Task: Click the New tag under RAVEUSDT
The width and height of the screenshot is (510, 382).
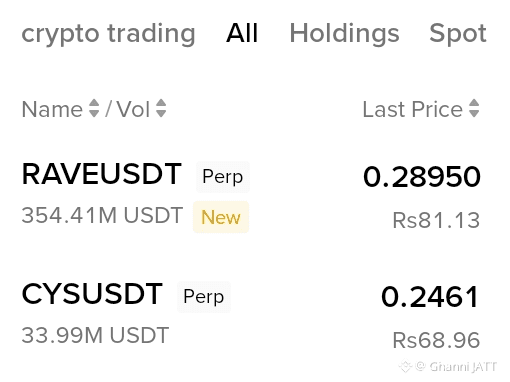Action: point(221,217)
